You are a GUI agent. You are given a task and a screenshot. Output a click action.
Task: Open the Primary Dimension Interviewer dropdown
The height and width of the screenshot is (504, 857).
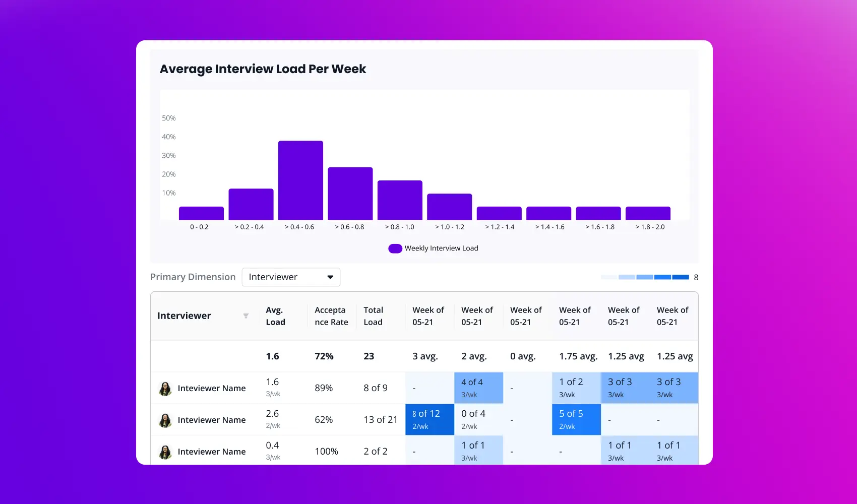click(291, 277)
